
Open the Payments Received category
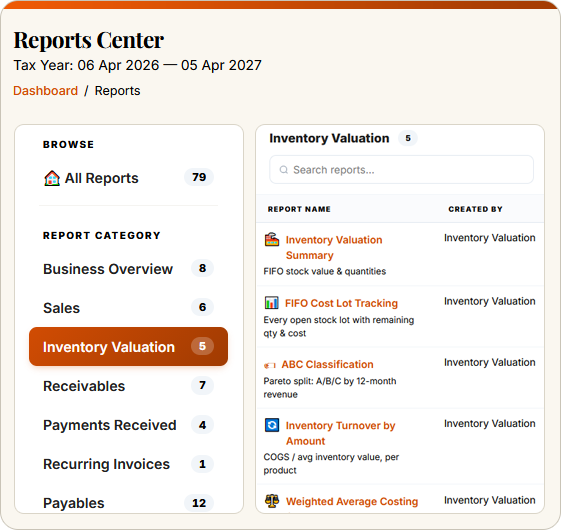(x=128, y=425)
